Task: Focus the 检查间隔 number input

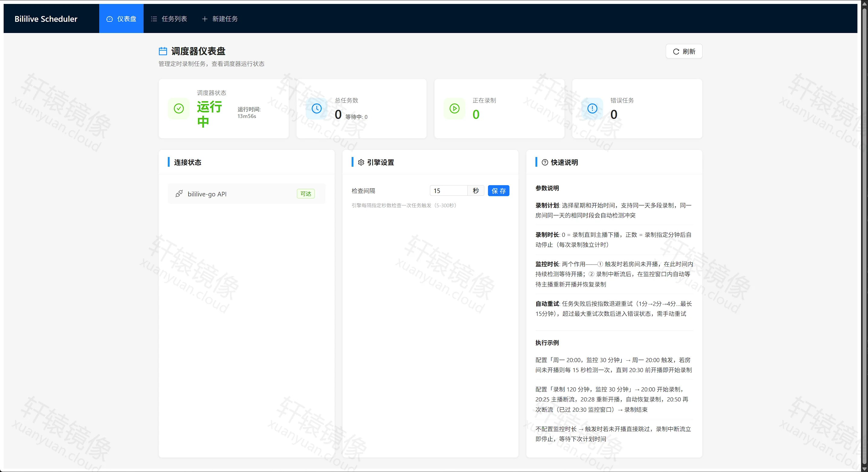Action: point(448,191)
